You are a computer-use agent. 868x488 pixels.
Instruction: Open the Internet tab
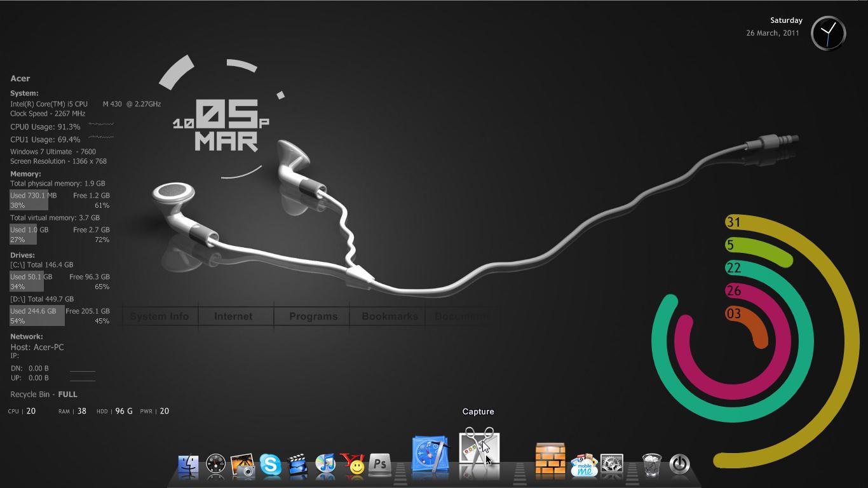233,316
